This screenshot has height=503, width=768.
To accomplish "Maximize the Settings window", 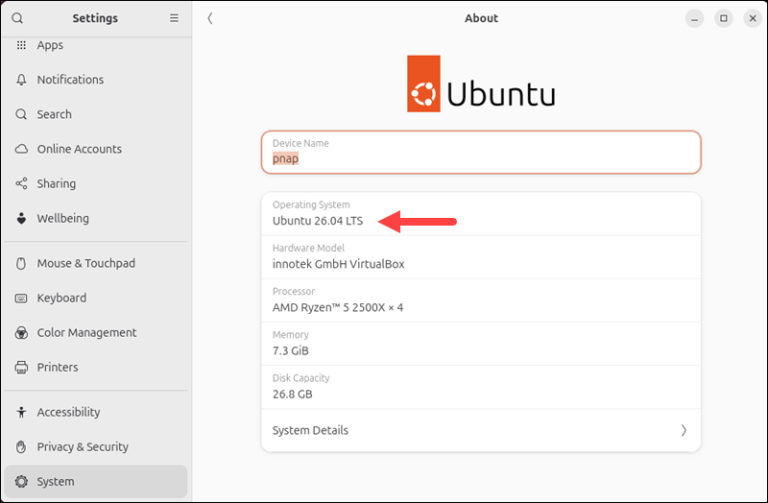I will click(723, 19).
